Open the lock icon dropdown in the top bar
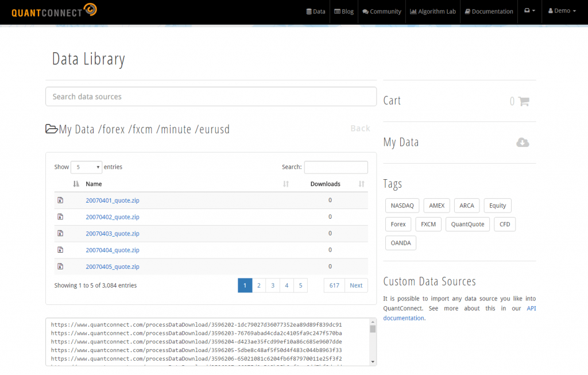588x375 pixels. (x=529, y=10)
